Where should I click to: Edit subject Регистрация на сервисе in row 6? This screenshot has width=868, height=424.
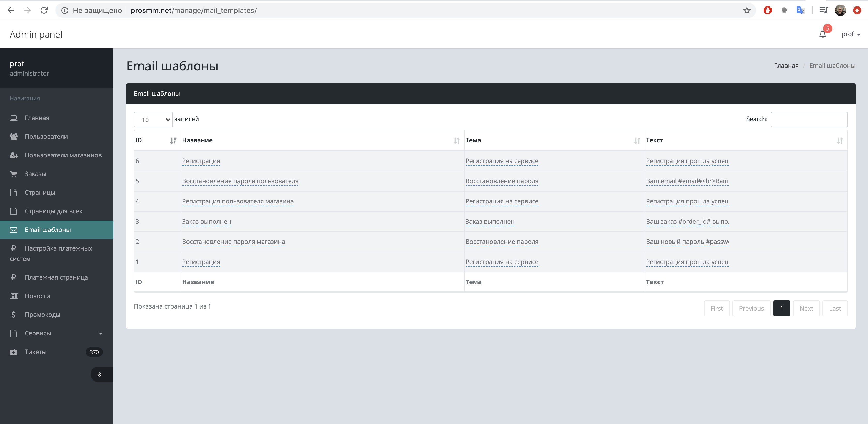click(502, 161)
